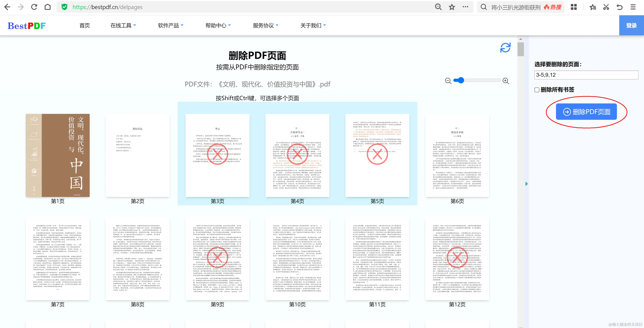The width and height of the screenshot is (644, 328).
Task: Go to 首页 in navigation bar
Action: 85,26
